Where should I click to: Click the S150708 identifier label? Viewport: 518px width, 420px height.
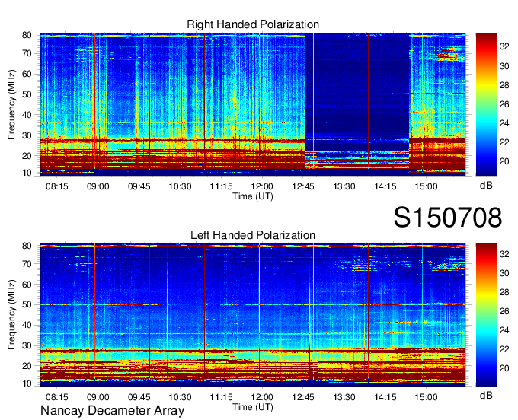pyautogui.click(x=448, y=218)
